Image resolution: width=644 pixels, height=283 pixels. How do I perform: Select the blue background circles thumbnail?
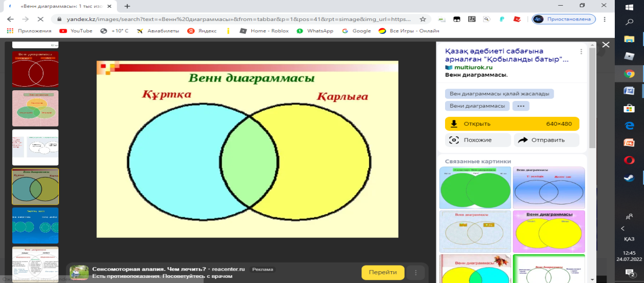35,225
